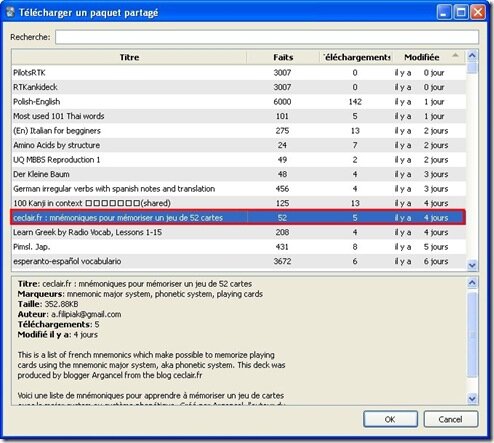Viewport: 494px width, 443px height.
Task: Click the deck list scrollbar thumb
Action: point(472,68)
